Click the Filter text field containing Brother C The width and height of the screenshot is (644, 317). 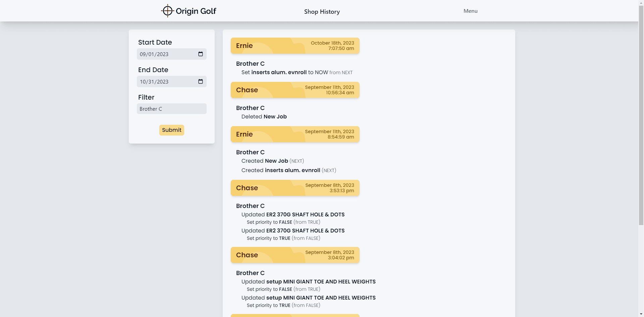[171, 109]
